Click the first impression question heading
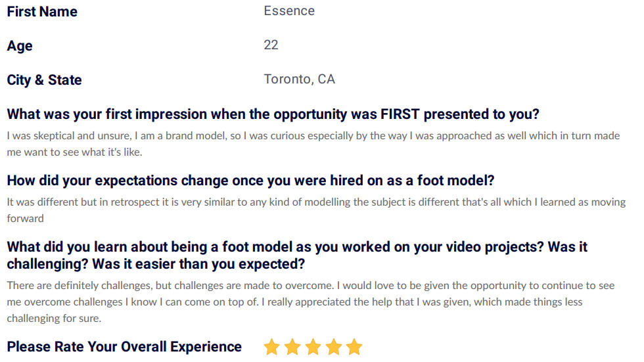 [273, 114]
